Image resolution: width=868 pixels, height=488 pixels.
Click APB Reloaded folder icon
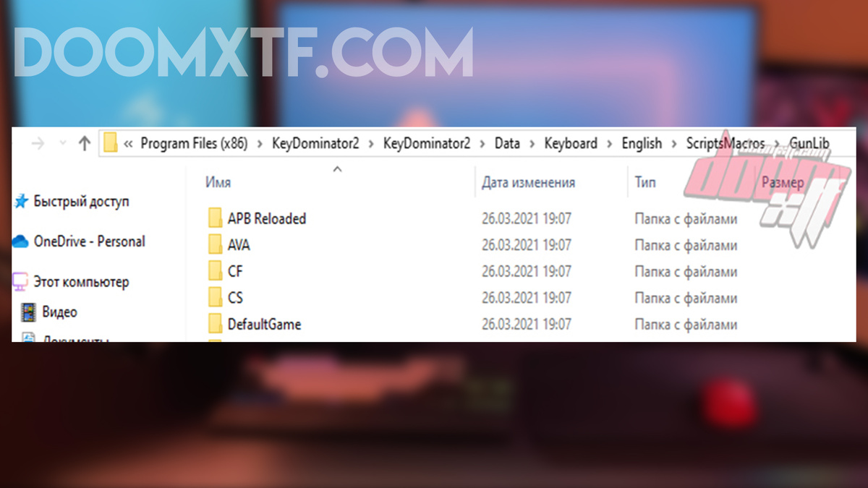click(215, 218)
